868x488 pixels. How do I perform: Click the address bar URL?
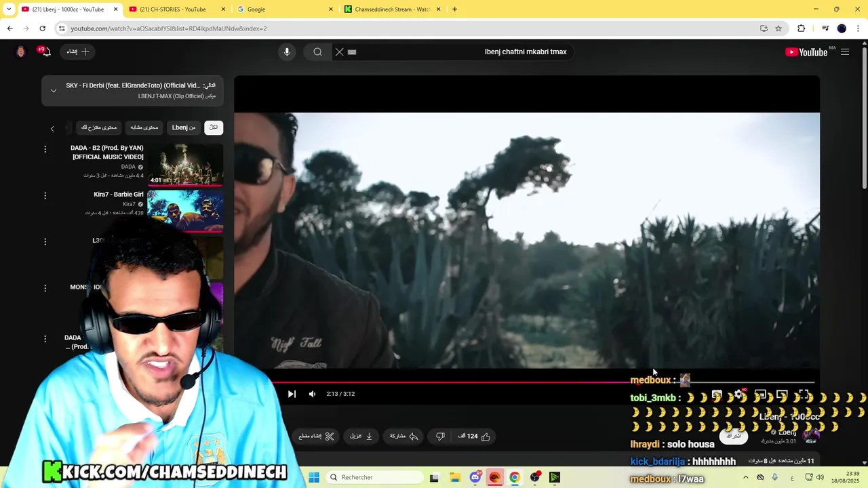(x=169, y=28)
